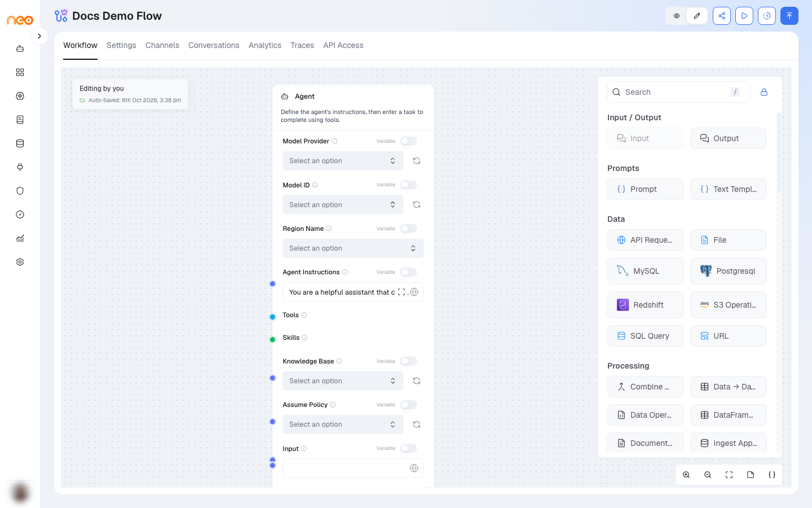Toggle Knowledge Base Variable switch
Screen dimensions: 812x508
pyautogui.click(x=408, y=361)
